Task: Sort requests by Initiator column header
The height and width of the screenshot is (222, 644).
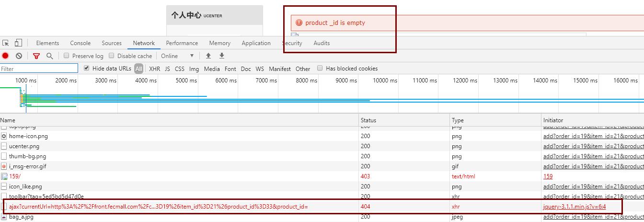Action: pos(593,120)
